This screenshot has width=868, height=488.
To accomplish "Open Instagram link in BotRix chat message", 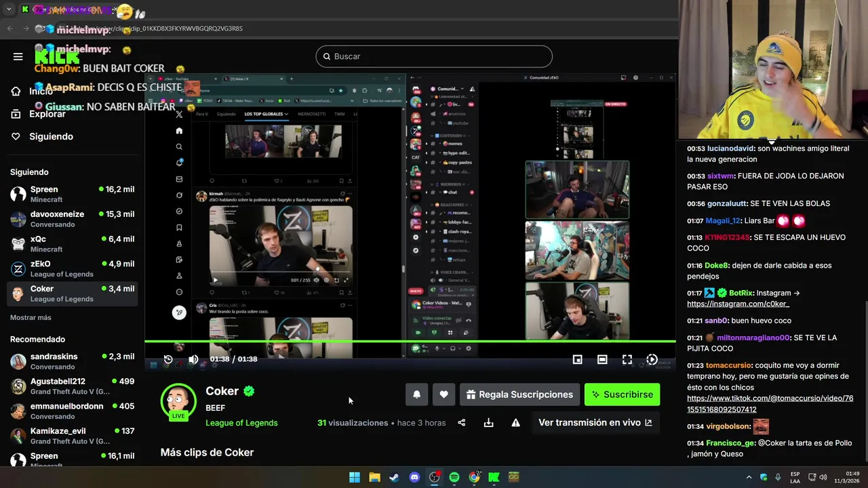I will pos(738,304).
